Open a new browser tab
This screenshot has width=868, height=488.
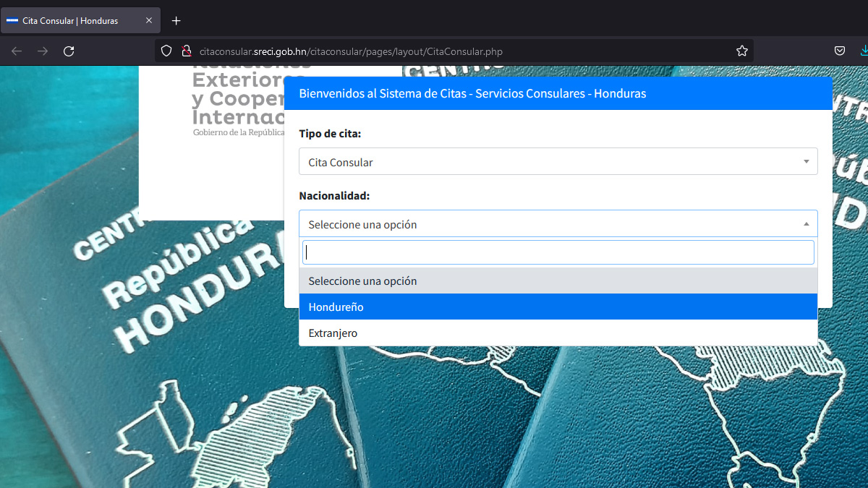click(176, 20)
